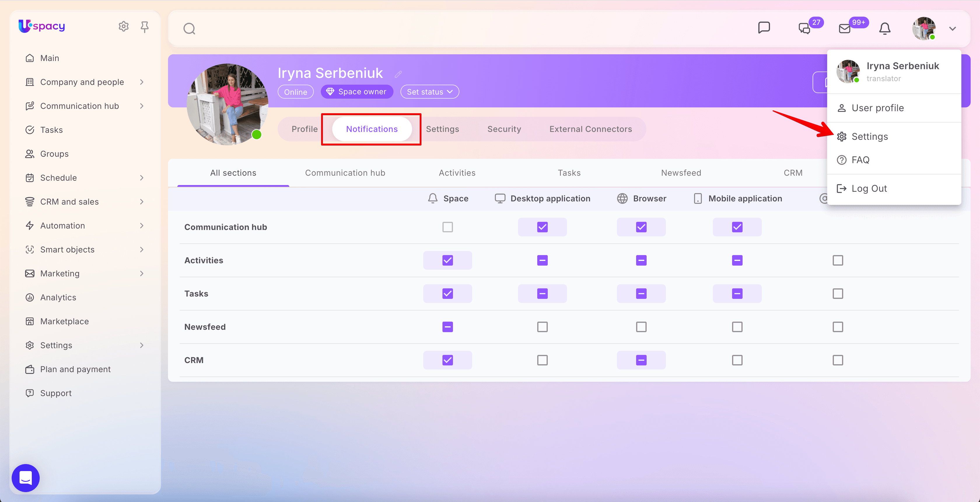Toggle Newsfeed Space checkbox
The height and width of the screenshot is (502, 980).
pyautogui.click(x=447, y=327)
